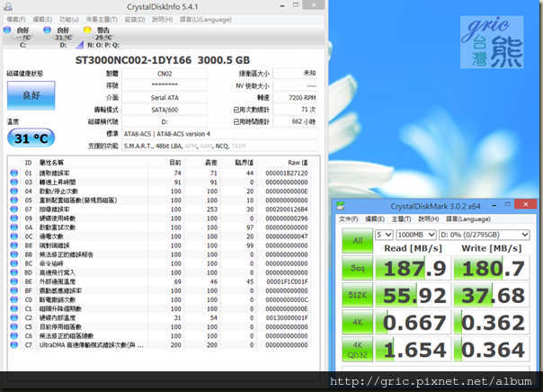Click the blue status icon for attribute 04
This screenshot has height=392, width=543.
click(x=13, y=191)
